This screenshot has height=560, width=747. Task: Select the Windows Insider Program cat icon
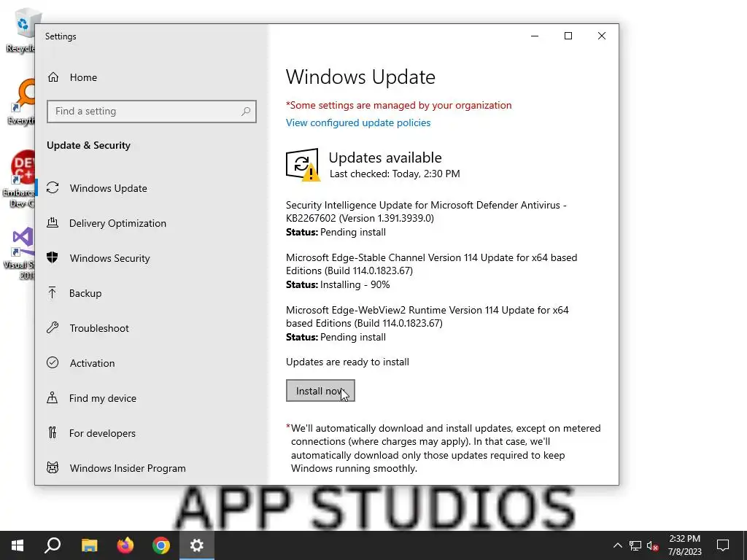tap(53, 467)
